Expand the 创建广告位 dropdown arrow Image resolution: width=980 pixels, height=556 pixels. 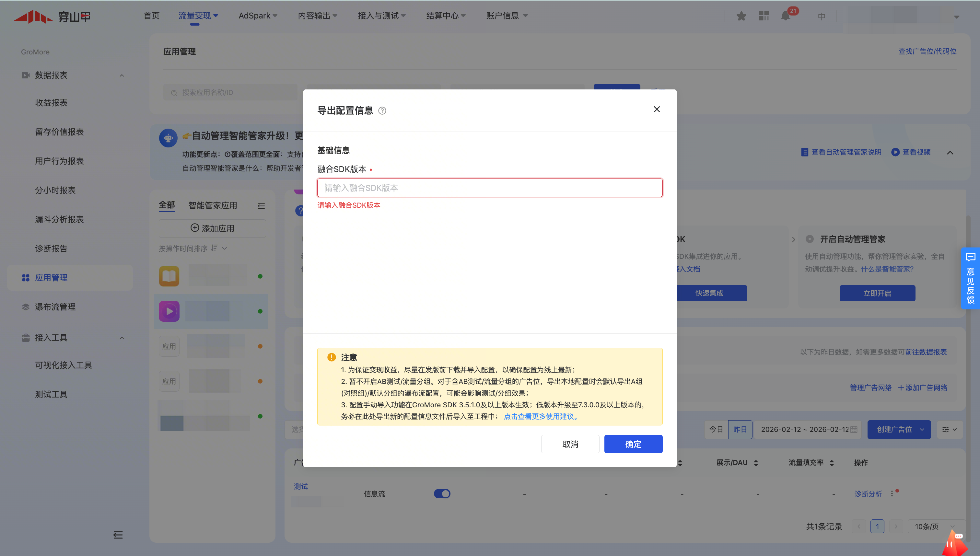tap(922, 429)
